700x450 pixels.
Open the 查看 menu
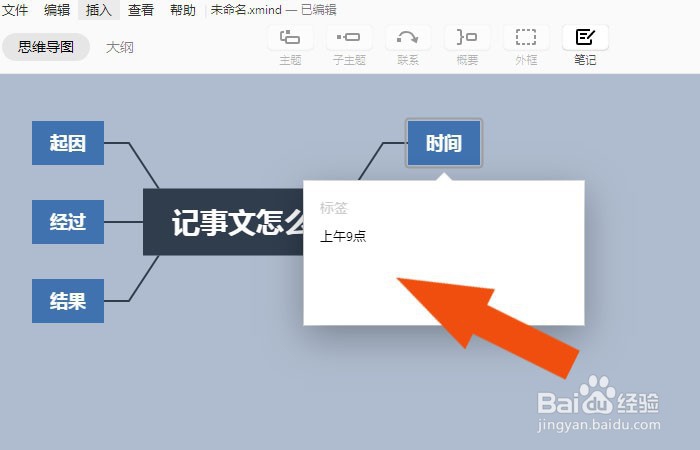click(141, 9)
